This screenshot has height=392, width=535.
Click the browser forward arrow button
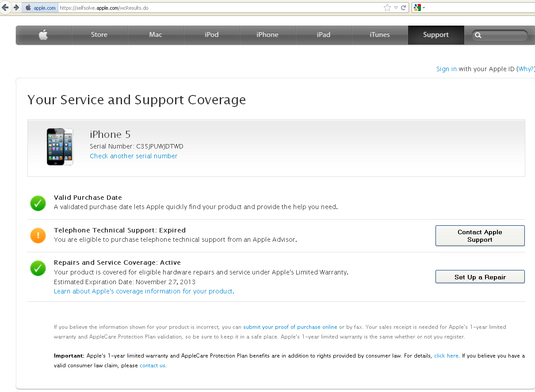[x=16, y=8]
